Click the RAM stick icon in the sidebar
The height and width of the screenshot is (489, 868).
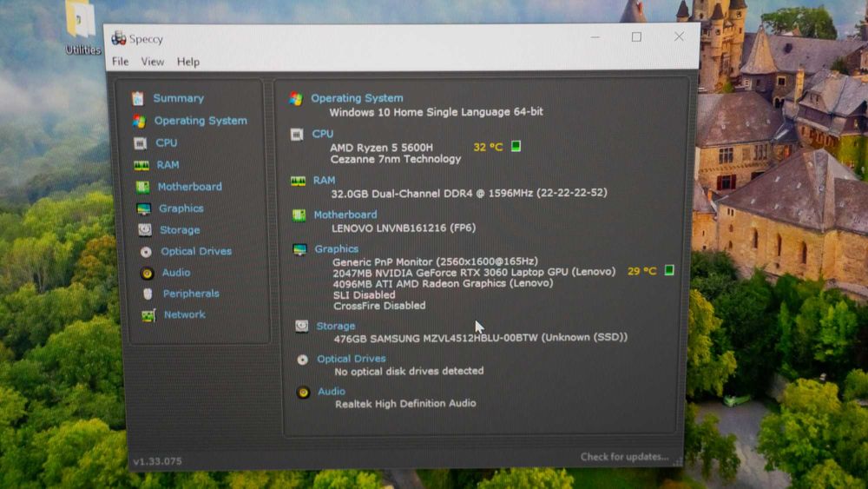point(141,165)
